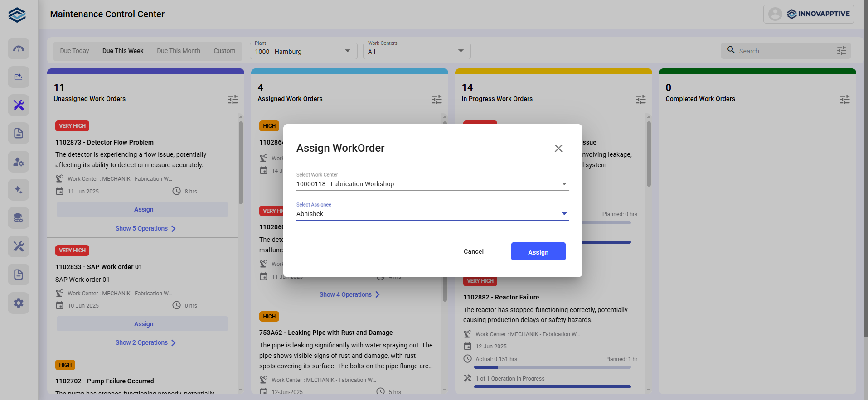
Task: Switch to the Due Today tab
Action: pyautogui.click(x=74, y=51)
